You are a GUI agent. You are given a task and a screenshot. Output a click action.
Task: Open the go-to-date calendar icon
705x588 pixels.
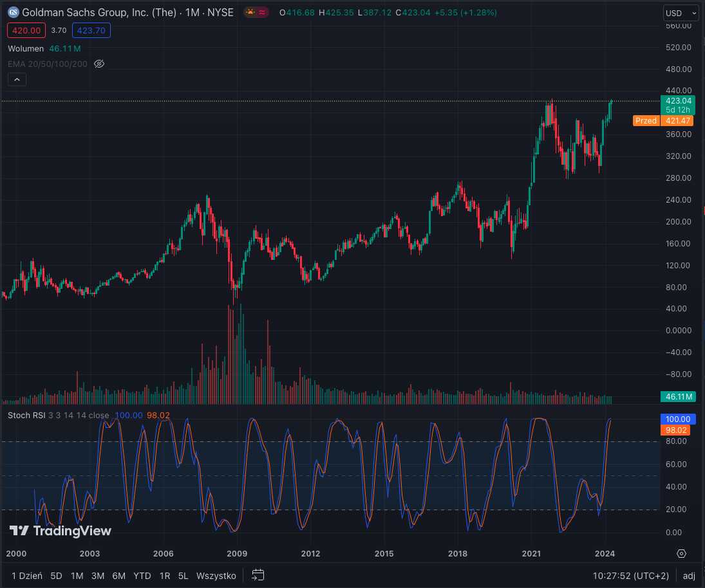pyautogui.click(x=258, y=575)
